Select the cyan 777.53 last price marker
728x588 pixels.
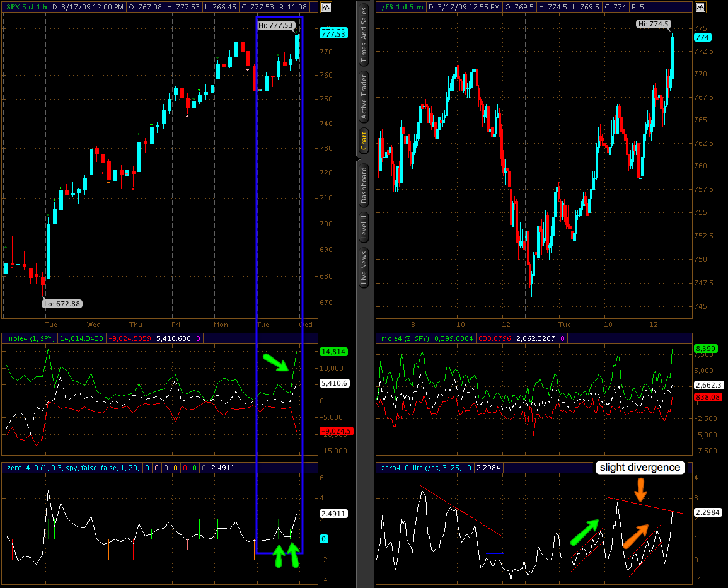click(x=333, y=33)
